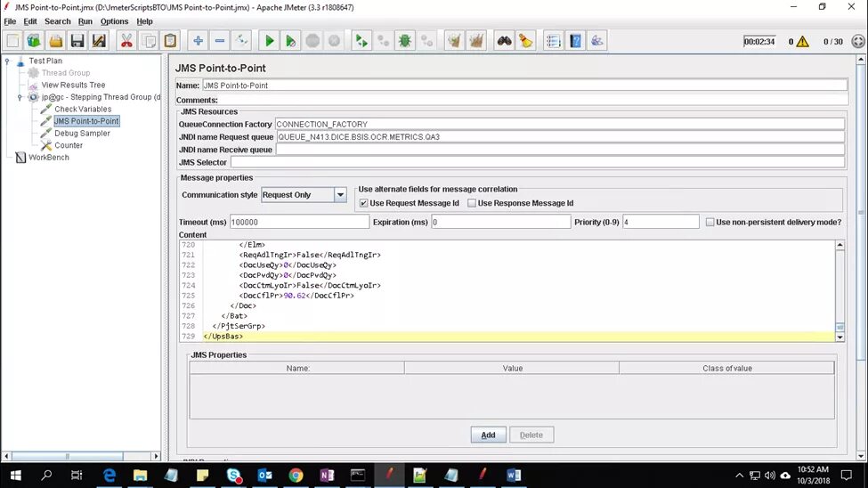Click the content editor scroll down arrow
This screenshot has width=868, height=488.
pos(840,338)
